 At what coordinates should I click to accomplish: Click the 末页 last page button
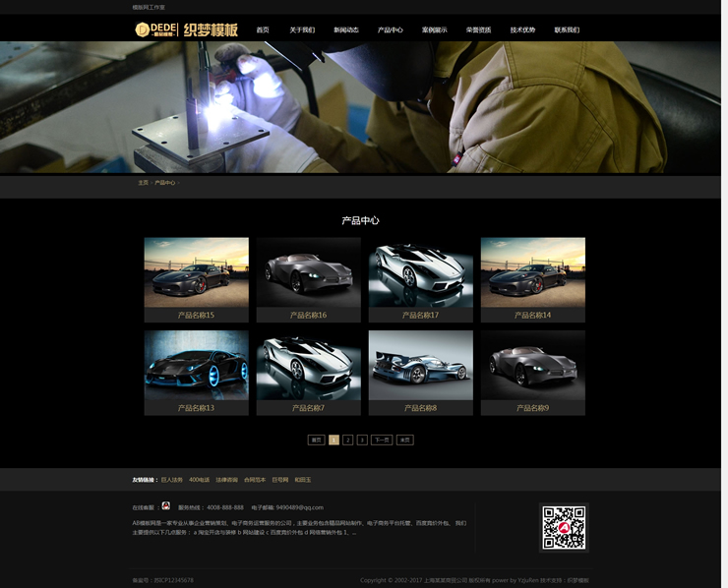click(x=405, y=441)
